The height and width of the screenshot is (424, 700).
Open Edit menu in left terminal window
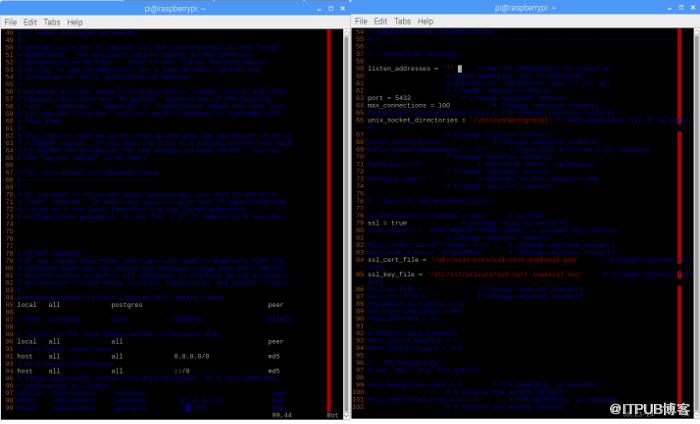(x=30, y=22)
